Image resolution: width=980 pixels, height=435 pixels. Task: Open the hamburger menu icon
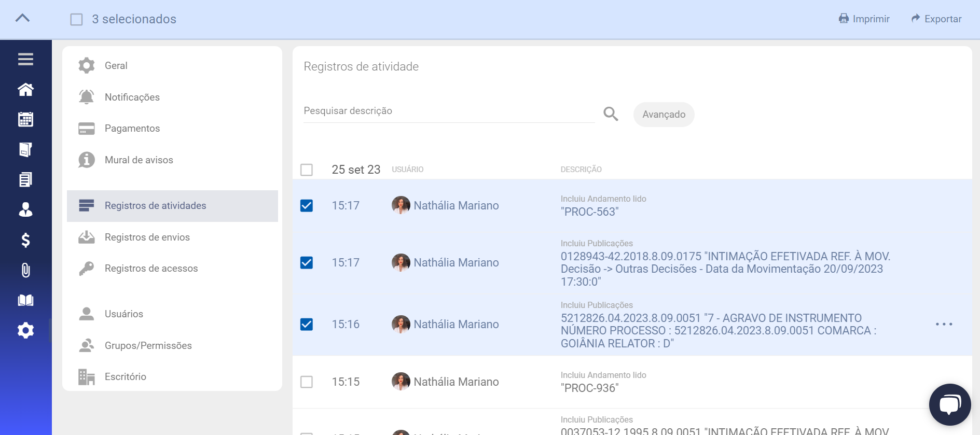point(25,59)
